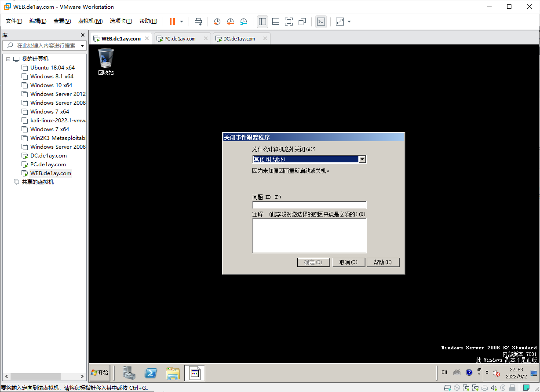This screenshot has width=540, height=392.
Task: Toggle the thumbnail bar view icon
Action: coord(276,22)
